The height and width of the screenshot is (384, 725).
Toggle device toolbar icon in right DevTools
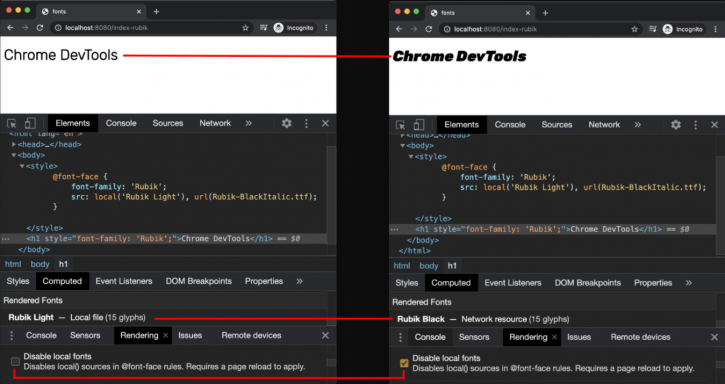419,124
